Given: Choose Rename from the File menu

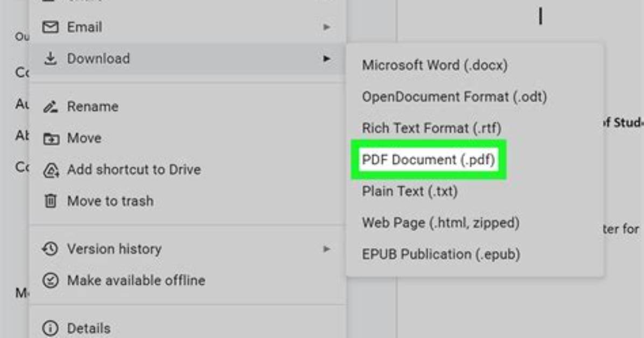Looking at the screenshot, I should tap(187, 107).
